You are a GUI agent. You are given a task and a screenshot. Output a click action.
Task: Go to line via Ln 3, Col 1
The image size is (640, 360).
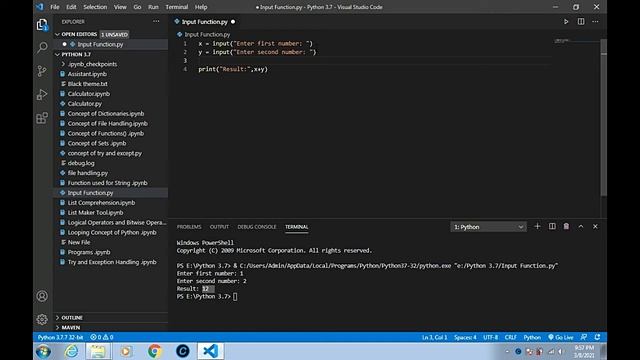coord(434,337)
